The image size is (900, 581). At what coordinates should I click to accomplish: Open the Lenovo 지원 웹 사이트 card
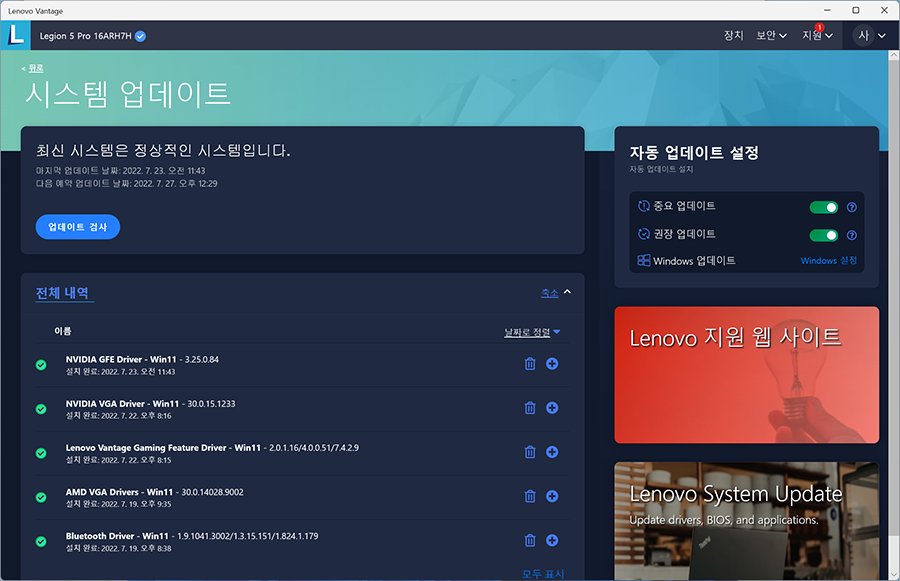point(747,375)
